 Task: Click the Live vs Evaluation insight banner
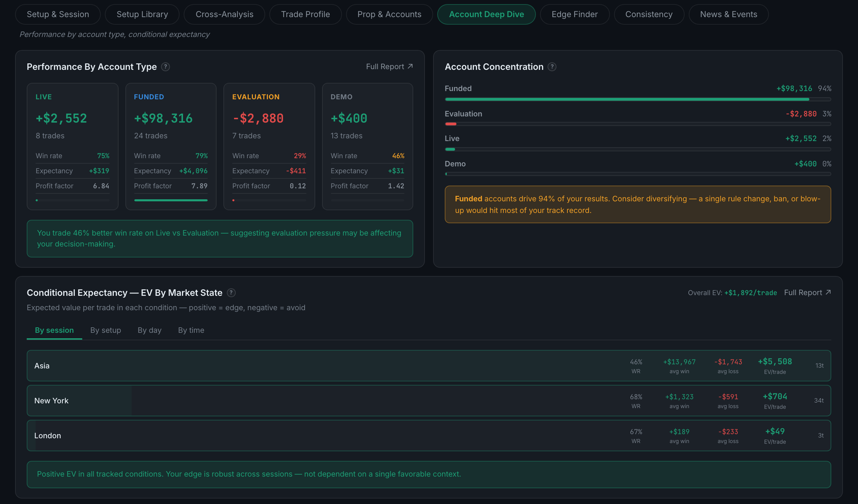click(x=220, y=239)
